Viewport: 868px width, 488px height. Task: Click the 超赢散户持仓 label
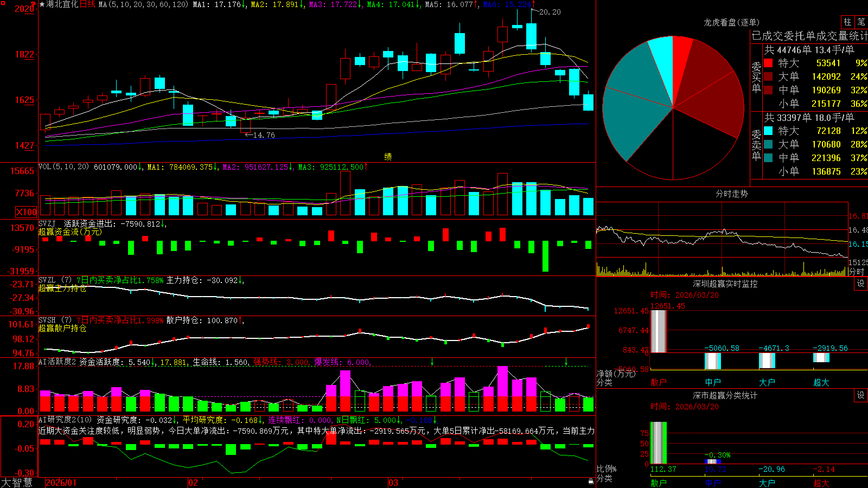click(62, 328)
